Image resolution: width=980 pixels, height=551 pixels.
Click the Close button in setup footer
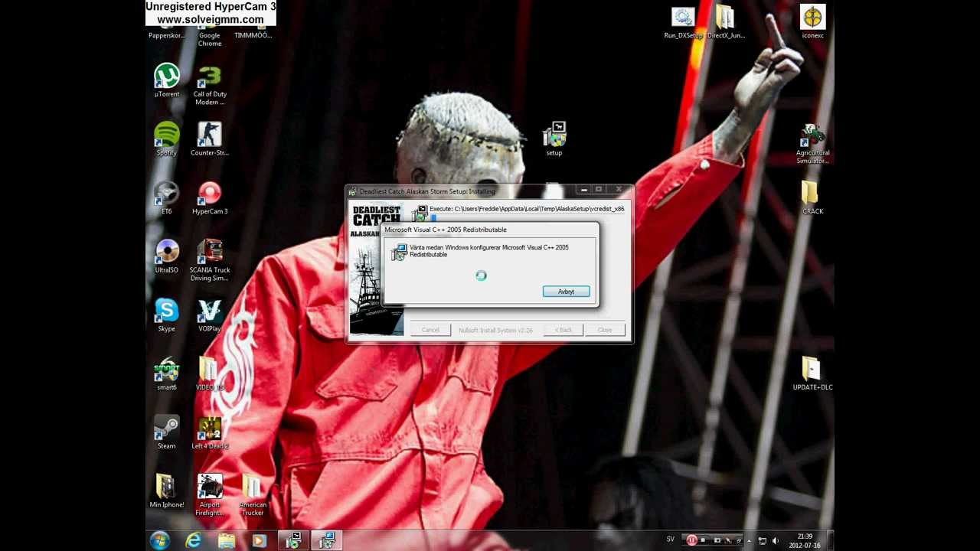click(605, 330)
